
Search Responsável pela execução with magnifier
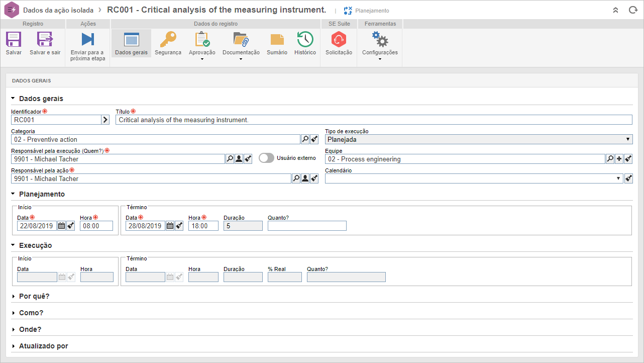point(230,159)
